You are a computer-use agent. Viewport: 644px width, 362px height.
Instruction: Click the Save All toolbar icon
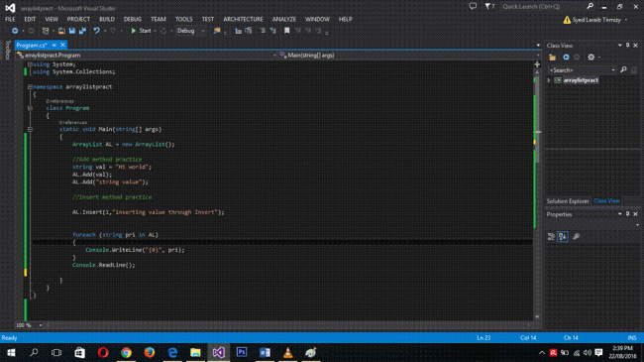point(83,31)
